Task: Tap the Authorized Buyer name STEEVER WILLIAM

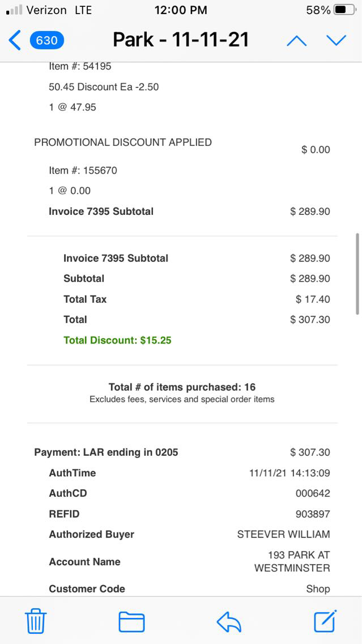Action: (283, 534)
